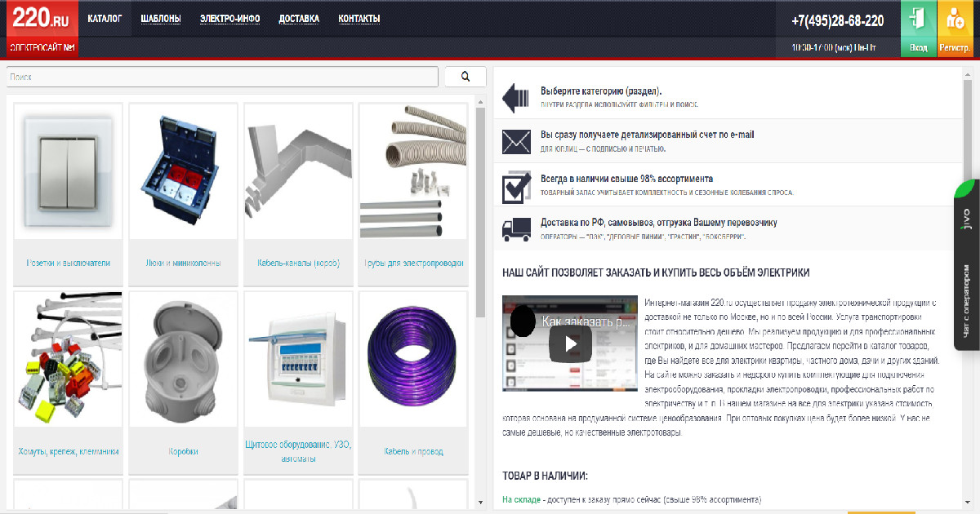The width and height of the screenshot is (980, 514).
Task: Click the ЭЛЕКТРОСАЙТ №1 tagline
Action: tap(42, 48)
